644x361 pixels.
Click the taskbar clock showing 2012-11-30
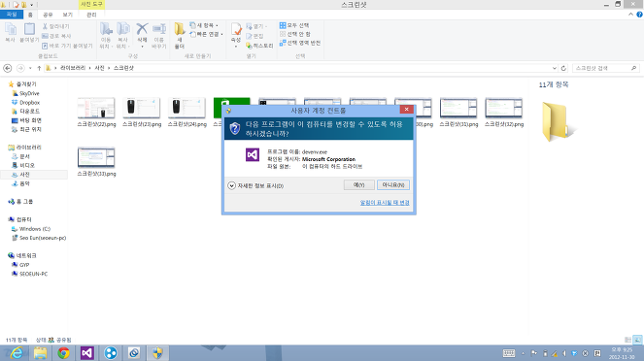click(622, 353)
